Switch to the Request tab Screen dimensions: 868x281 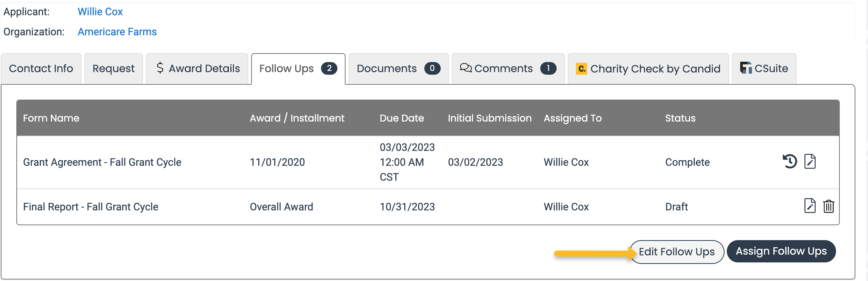click(114, 69)
